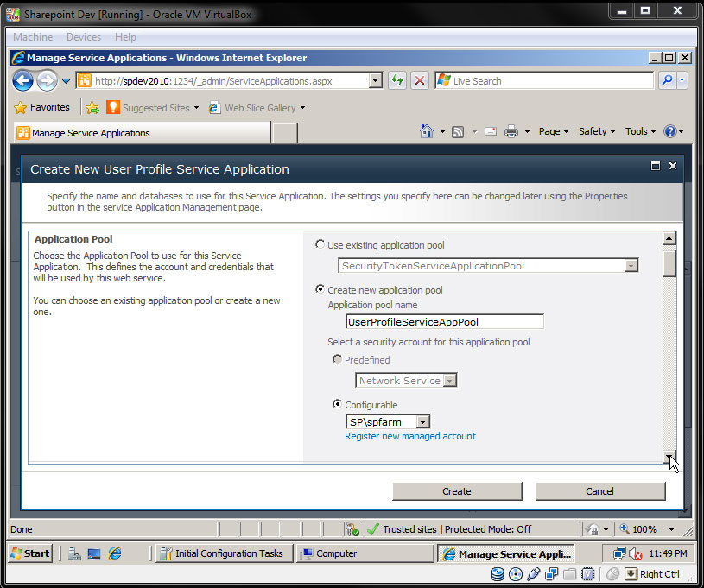
Task: Click the Live Search magnifier icon
Action: point(667,81)
